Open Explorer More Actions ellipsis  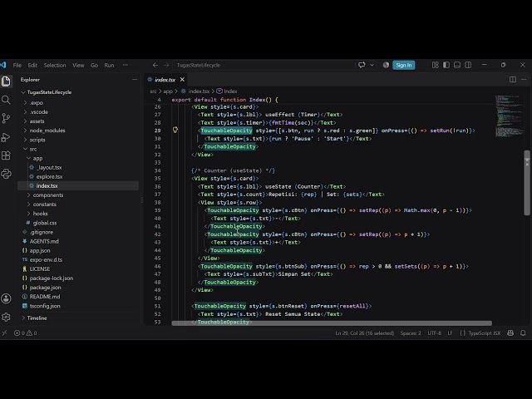[x=135, y=80]
